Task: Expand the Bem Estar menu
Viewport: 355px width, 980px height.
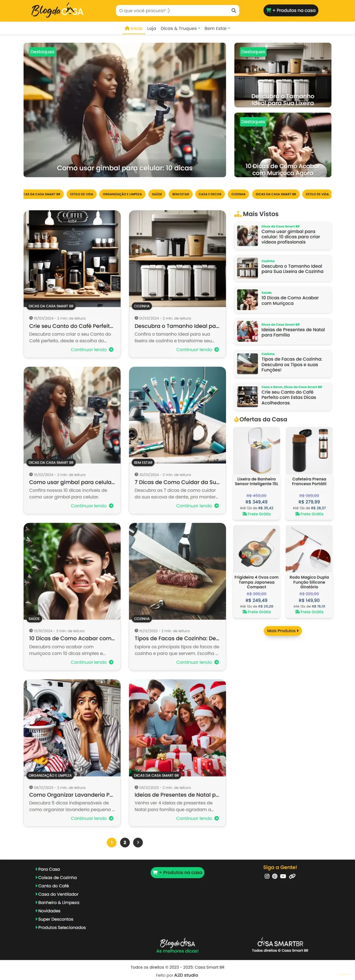Action: (x=217, y=28)
